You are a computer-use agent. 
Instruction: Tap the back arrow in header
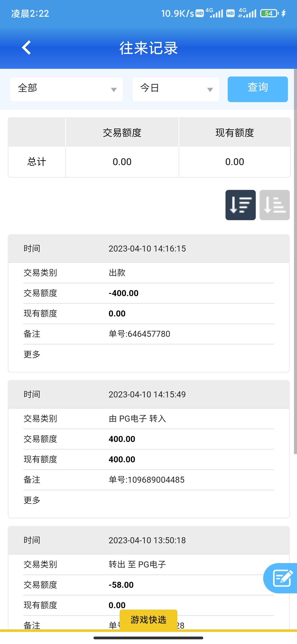(26, 48)
